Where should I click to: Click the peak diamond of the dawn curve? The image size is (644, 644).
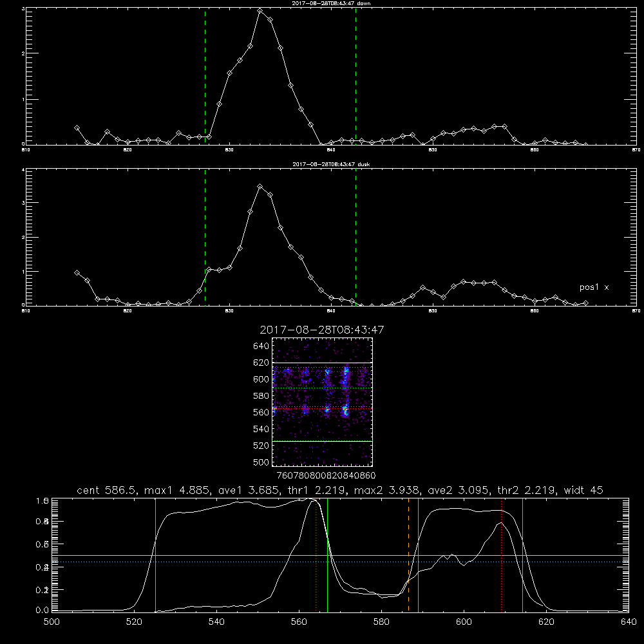point(260,11)
